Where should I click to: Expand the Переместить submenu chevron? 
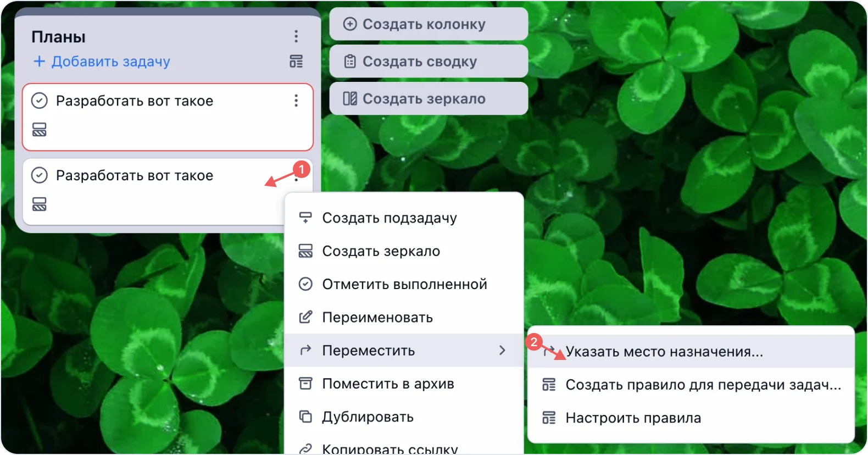(502, 350)
